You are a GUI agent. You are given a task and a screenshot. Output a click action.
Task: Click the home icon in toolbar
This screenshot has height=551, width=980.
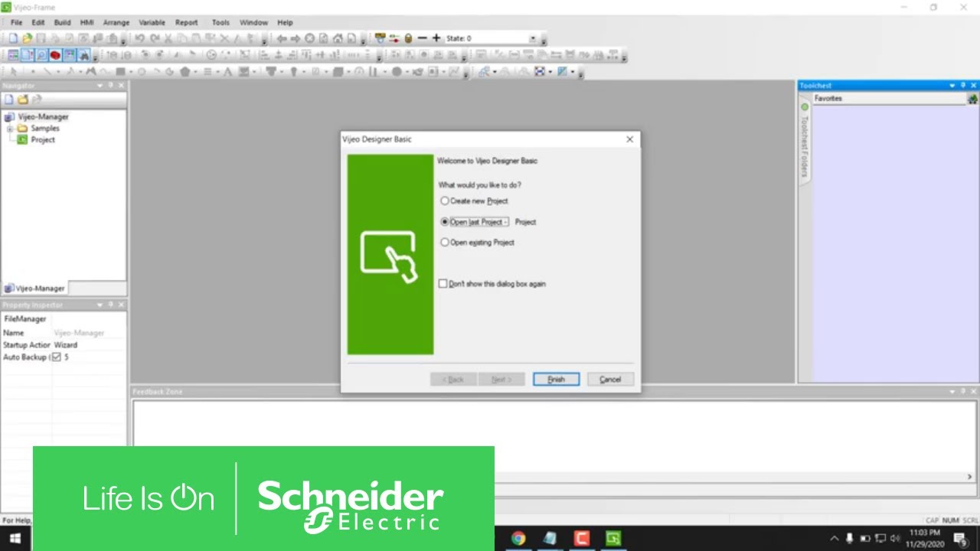coord(338,38)
